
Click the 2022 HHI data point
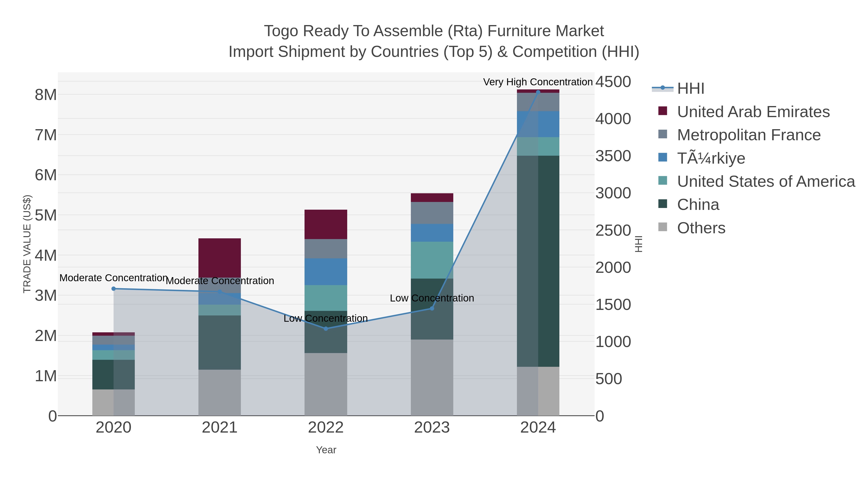326,329
